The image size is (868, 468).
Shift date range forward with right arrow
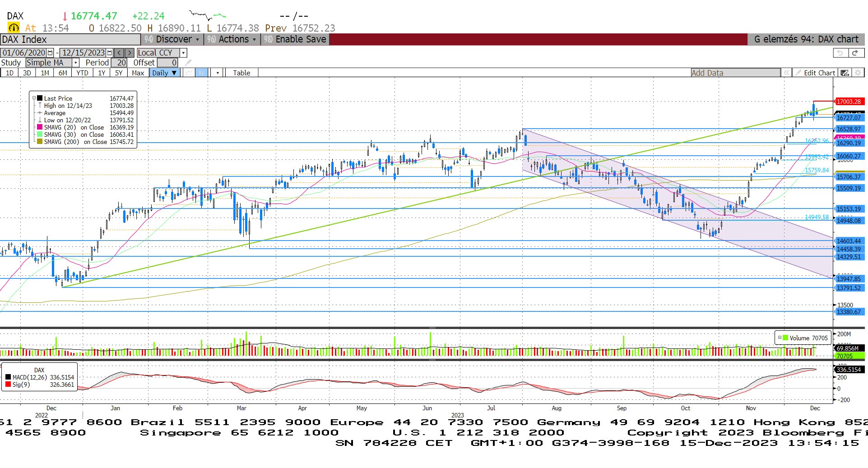click(x=129, y=53)
